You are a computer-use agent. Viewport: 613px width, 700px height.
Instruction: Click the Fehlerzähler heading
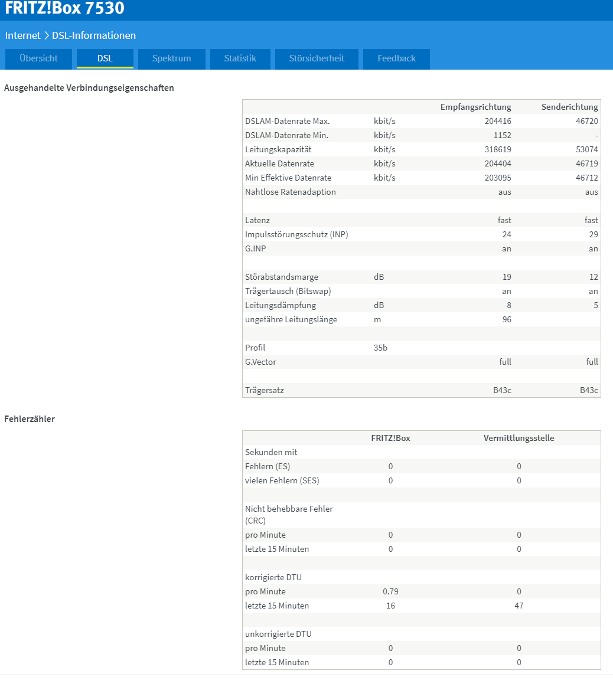click(30, 419)
